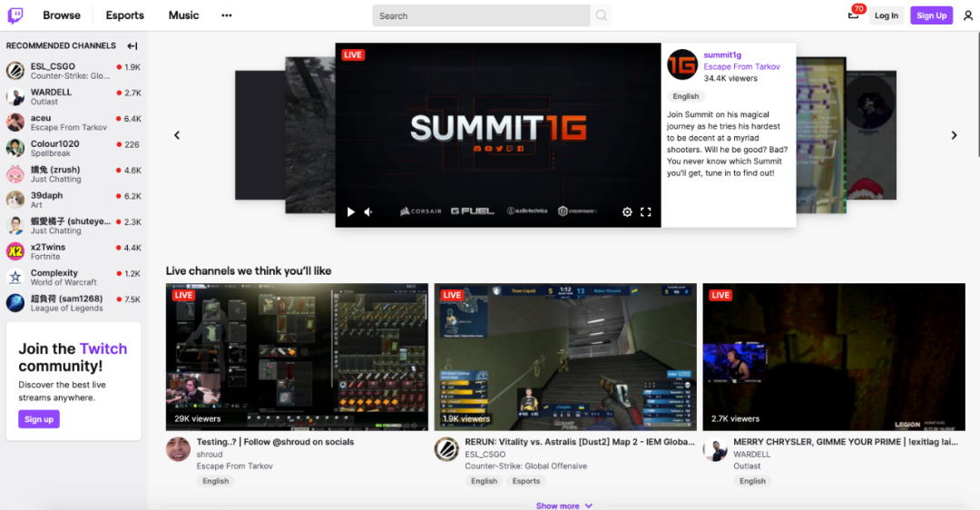Image resolution: width=980 pixels, height=510 pixels.
Task: Expand Show more live channels
Action: tap(564, 505)
